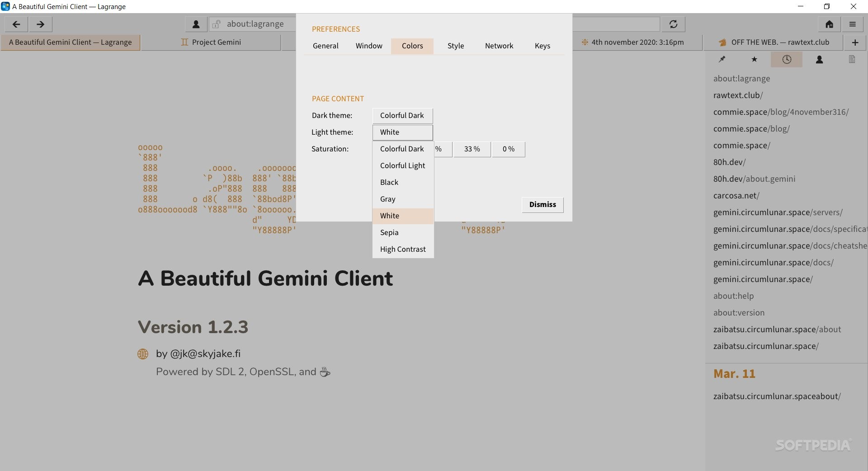Switch to Keys preferences tab

542,46
